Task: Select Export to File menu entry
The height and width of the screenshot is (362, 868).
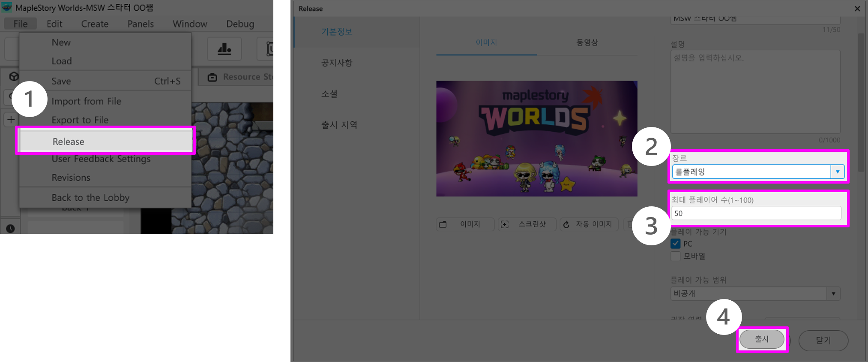Action: pyautogui.click(x=105, y=120)
